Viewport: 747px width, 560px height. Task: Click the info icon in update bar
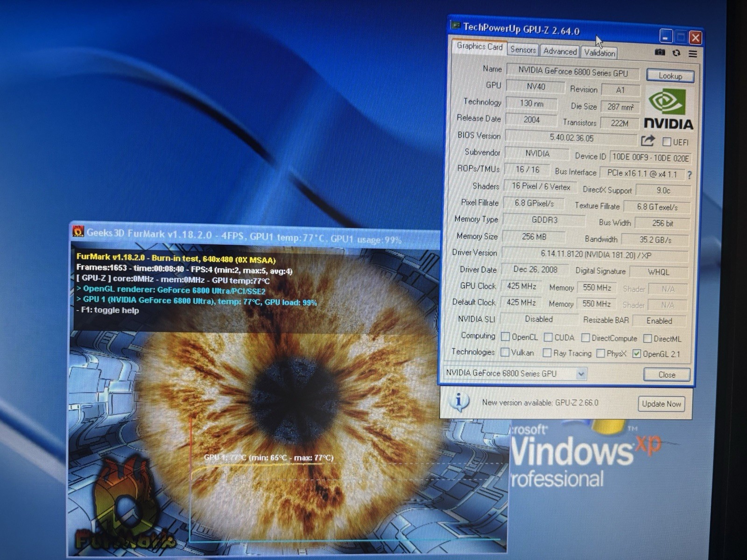[459, 401]
